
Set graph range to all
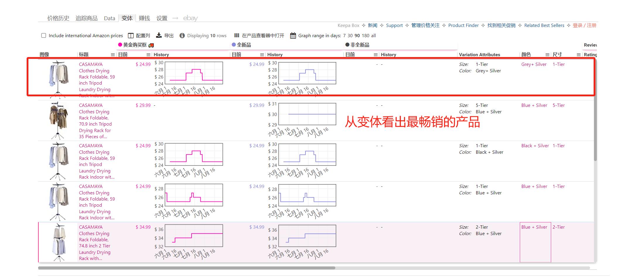point(373,36)
